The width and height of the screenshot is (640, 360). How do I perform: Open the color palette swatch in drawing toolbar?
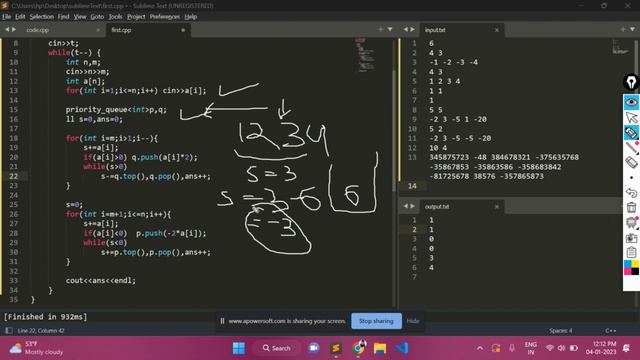point(631,268)
